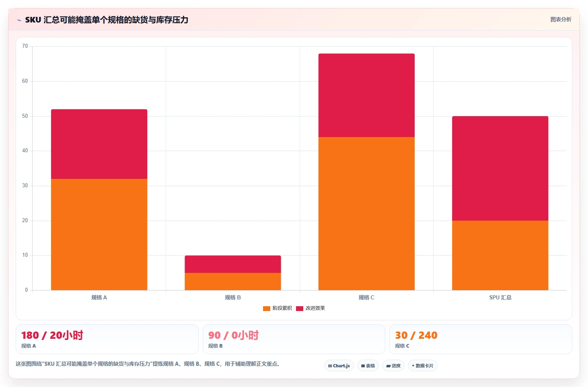Click the y-axis tick label 0
This screenshot has height=387, width=588.
pyautogui.click(x=27, y=290)
